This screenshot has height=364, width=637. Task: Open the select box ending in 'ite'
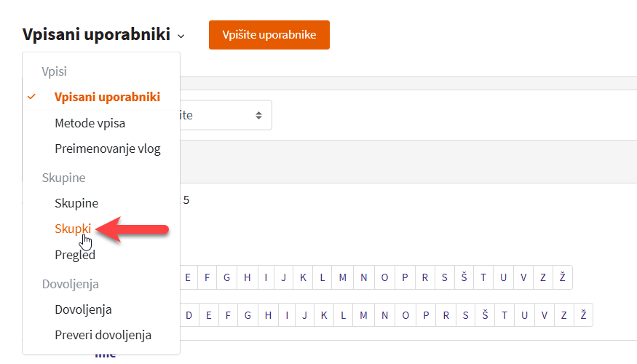click(x=226, y=115)
